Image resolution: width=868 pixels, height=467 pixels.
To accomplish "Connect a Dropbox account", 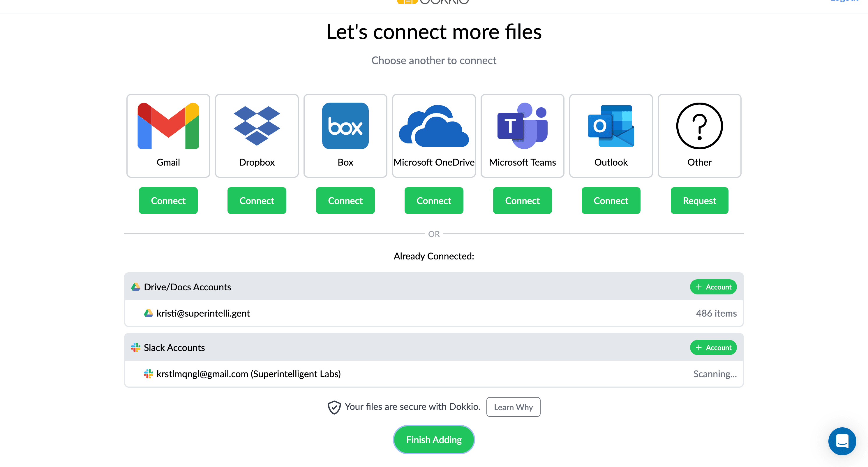I will point(257,201).
